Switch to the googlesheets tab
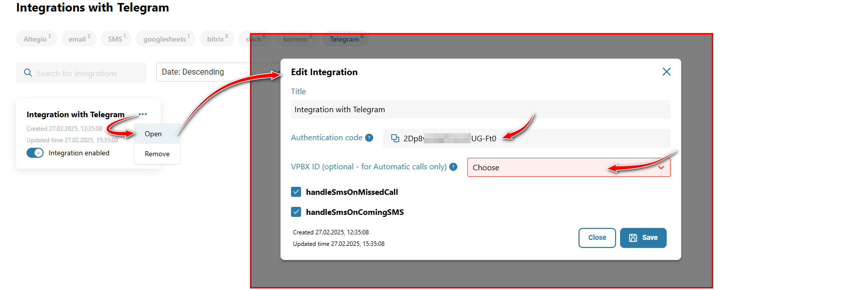 coord(166,39)
